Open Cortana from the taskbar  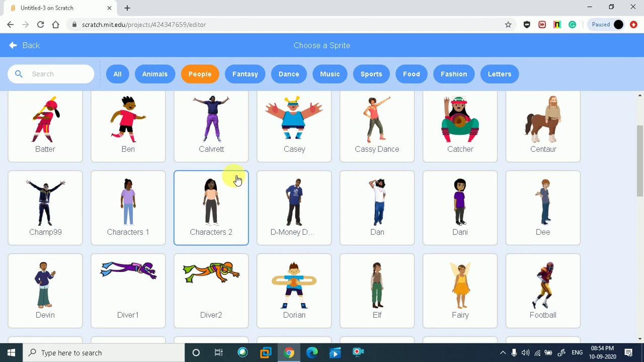[196, 352]
